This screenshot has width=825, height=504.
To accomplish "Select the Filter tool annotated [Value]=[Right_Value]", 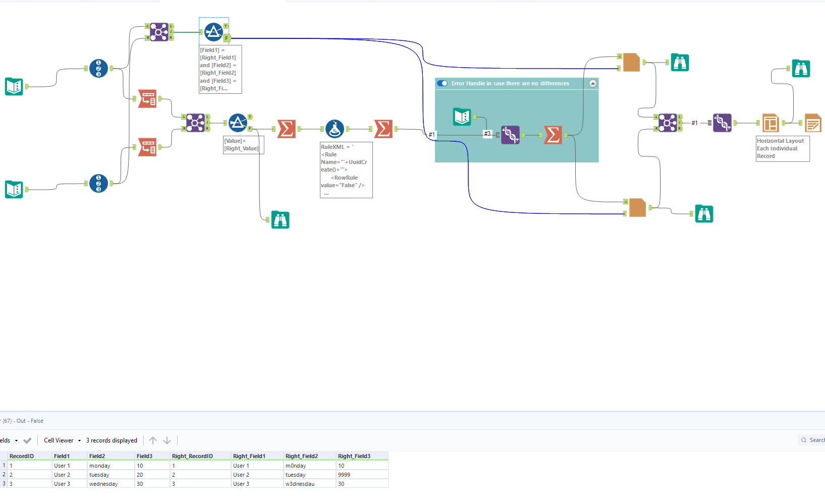I will (x=239, y=123).
